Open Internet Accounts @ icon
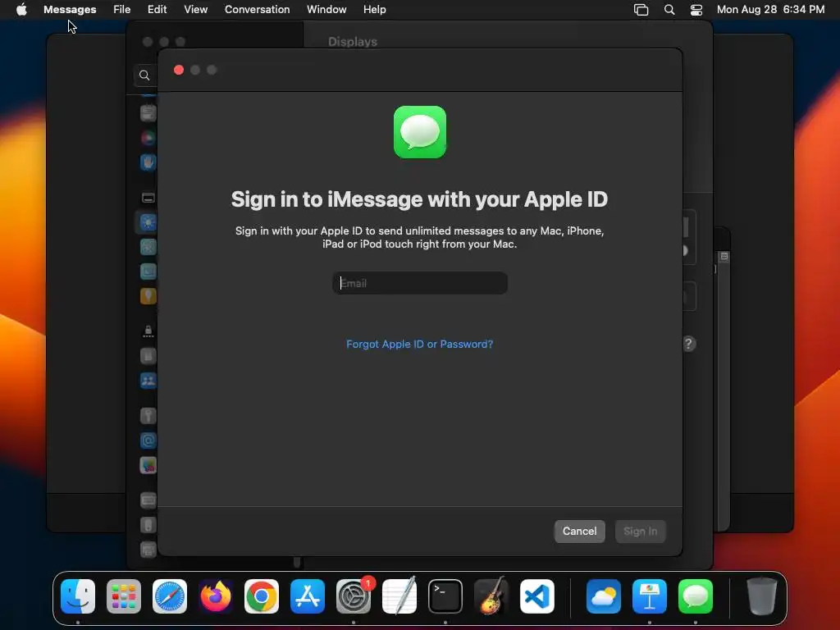 point(148,441)
